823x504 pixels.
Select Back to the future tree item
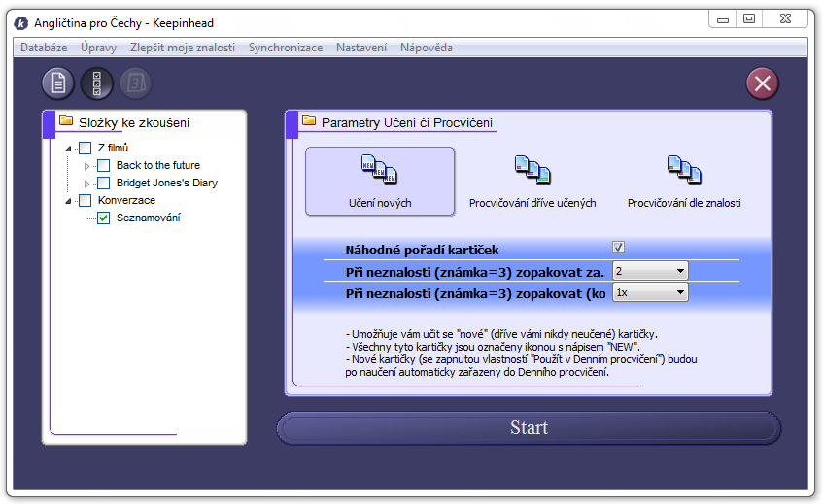(158, 165)
